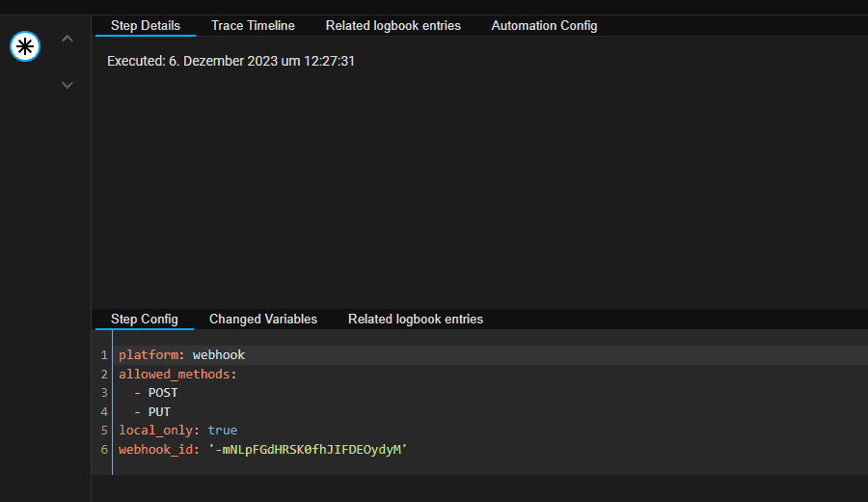868x502 pixels.
Task: Show the Automation Config tab
Action: coord(544,26)
